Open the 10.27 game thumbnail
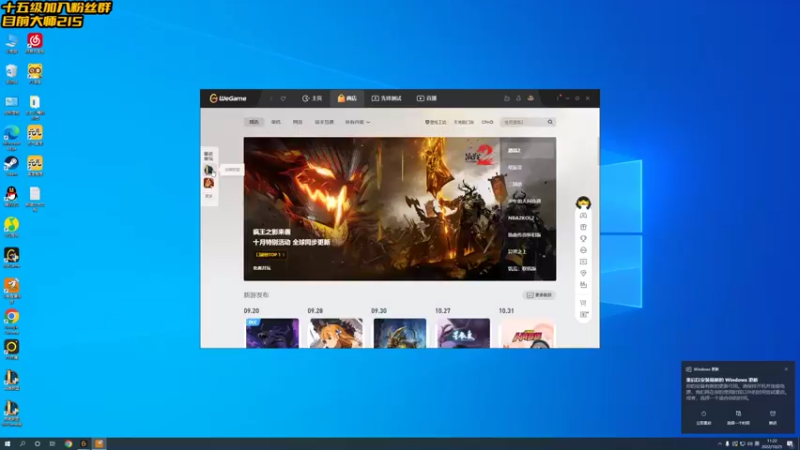Screen dimensions: 800x450 (463, 334)
